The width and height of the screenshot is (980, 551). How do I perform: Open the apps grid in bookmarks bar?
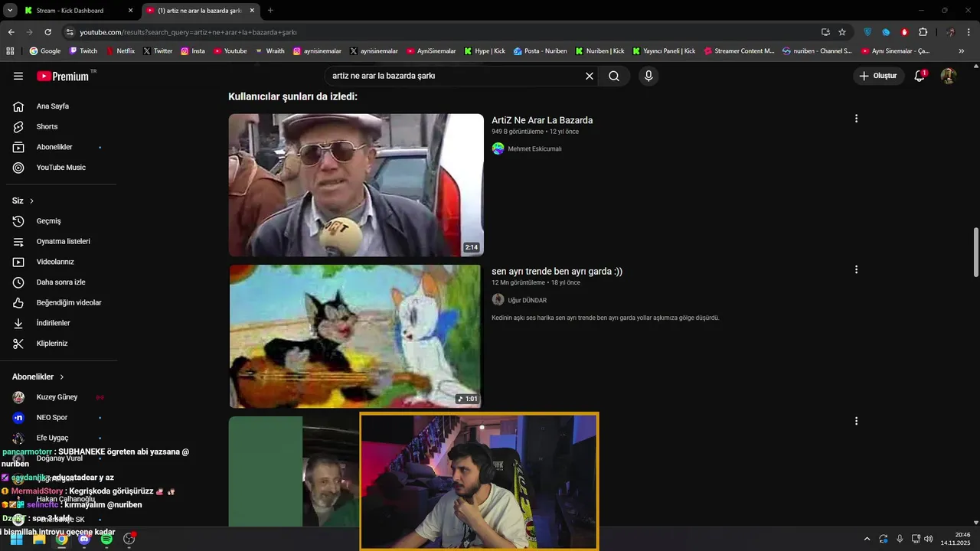point(10,51)
